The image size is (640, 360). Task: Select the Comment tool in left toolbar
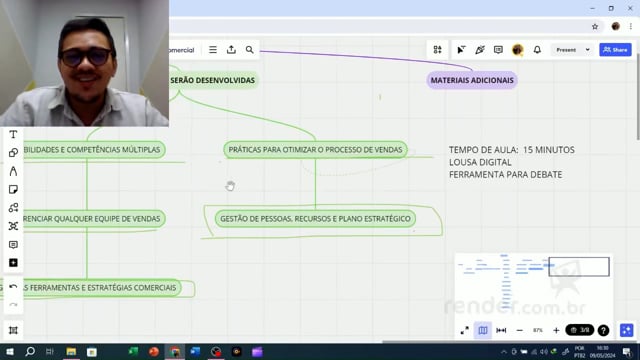(13, 244)
